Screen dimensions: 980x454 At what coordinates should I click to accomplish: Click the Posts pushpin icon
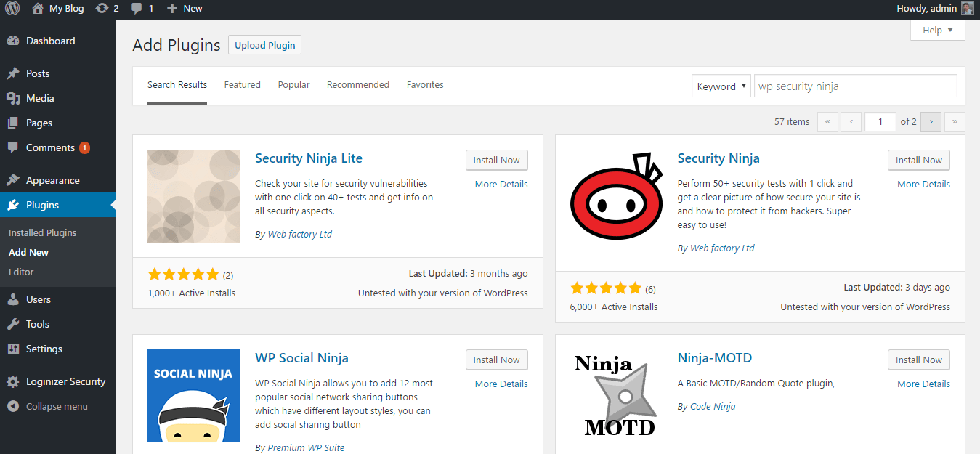(13, 73)
